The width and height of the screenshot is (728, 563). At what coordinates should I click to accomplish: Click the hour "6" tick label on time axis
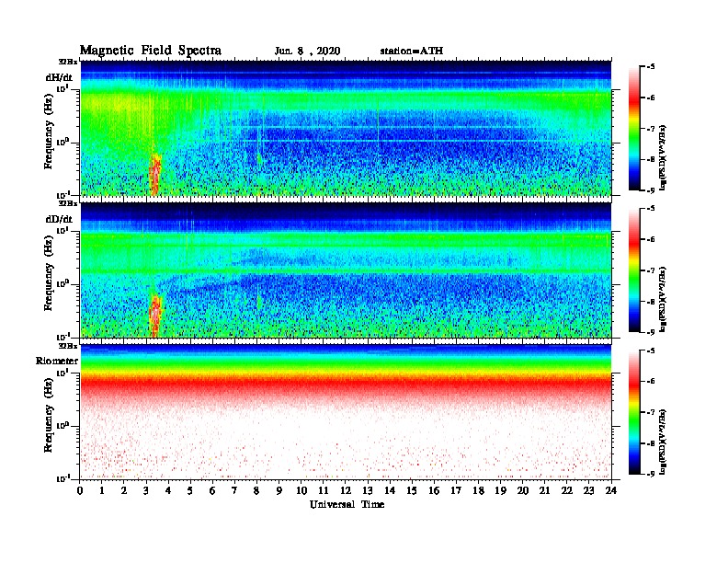pos(212,490)
